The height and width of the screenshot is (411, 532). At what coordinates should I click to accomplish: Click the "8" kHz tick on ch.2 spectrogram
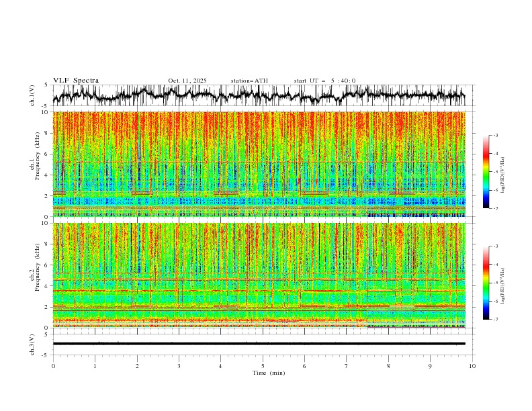point(48,244)
